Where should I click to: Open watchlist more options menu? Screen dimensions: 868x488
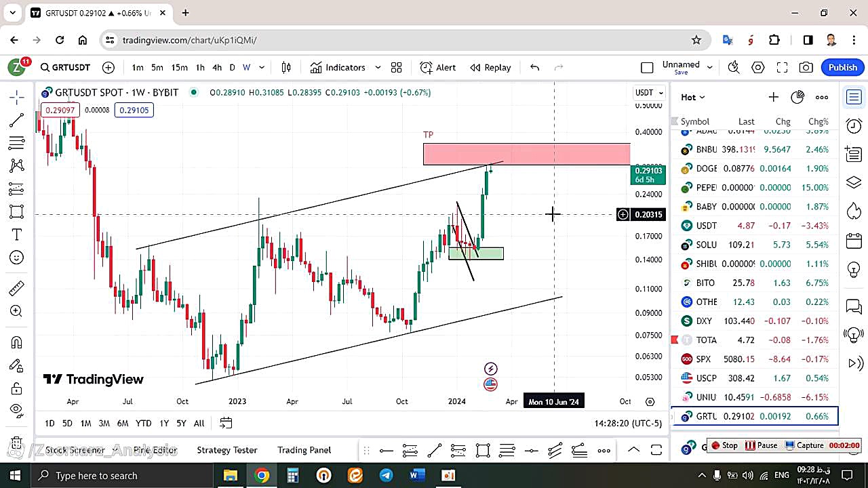point(822,97)
